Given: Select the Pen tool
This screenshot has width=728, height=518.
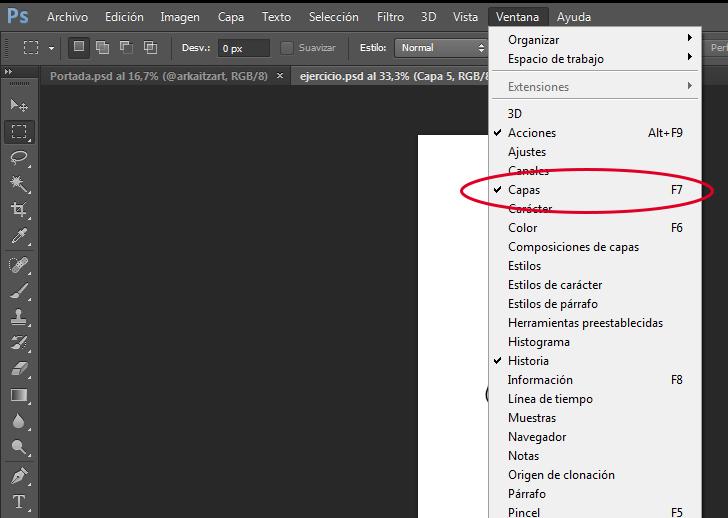Looking at the screenshot, I should point(19,476).
